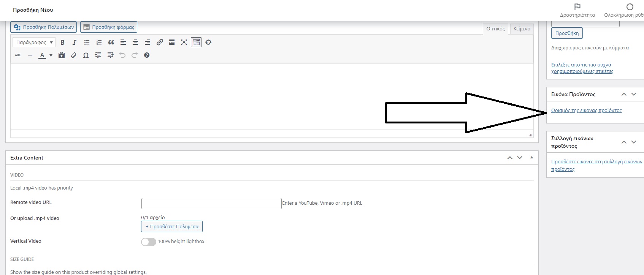Decrease indent of paragraph
The height and width of the screenshot is (275, 644).
pos(98,55)
